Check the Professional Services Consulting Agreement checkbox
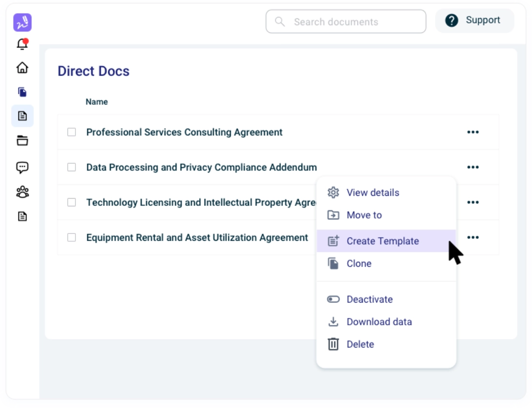532x408 pixels. (x=72, y=132)
